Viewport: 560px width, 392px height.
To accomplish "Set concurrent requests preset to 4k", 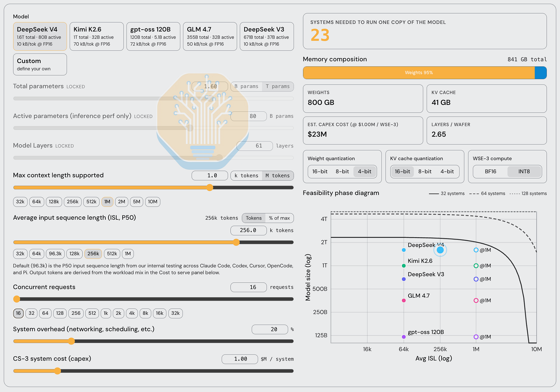I will [x=132, y=313].
